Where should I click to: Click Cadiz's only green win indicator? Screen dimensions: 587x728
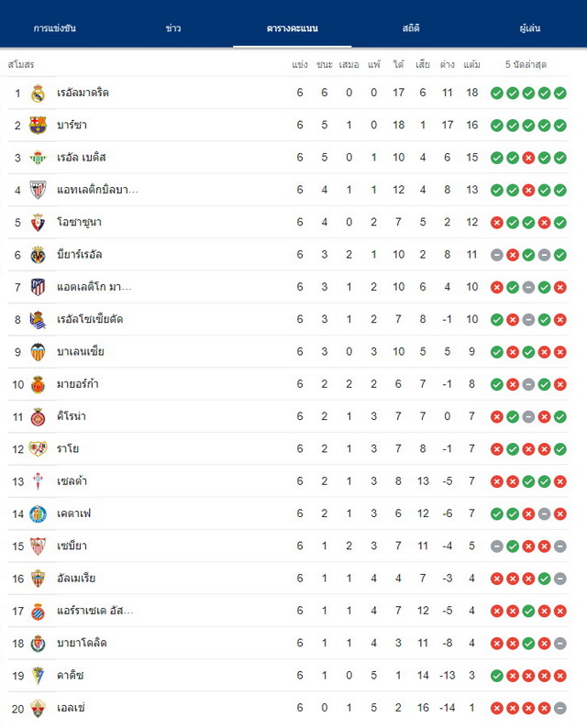tap(497, 676)
